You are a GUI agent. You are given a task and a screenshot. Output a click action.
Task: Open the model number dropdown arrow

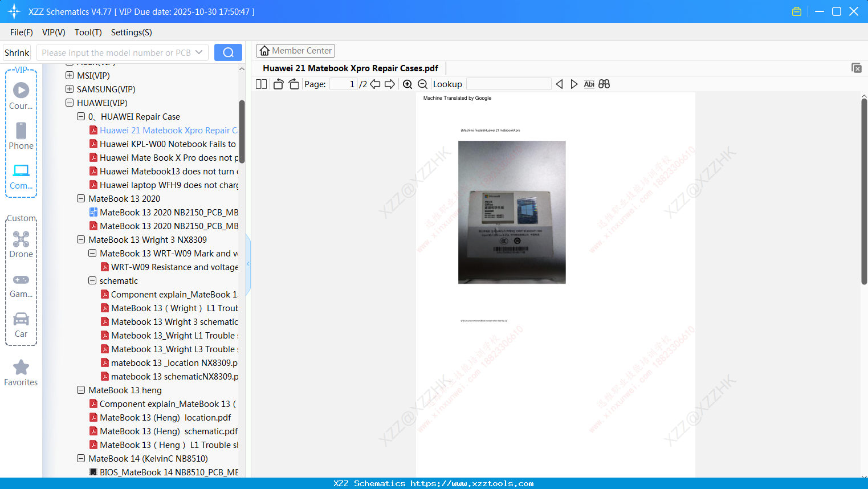pyautogui.click(x=199, y=52)
